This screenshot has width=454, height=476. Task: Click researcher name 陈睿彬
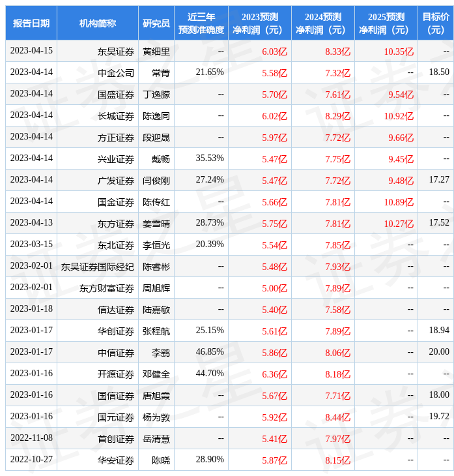click(x=156, y=267)
